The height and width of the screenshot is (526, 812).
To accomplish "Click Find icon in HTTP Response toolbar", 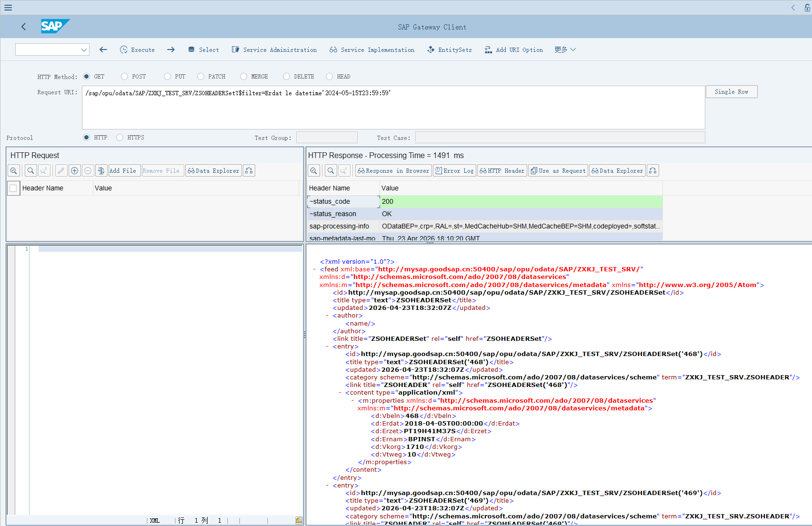I will point(331,170).
